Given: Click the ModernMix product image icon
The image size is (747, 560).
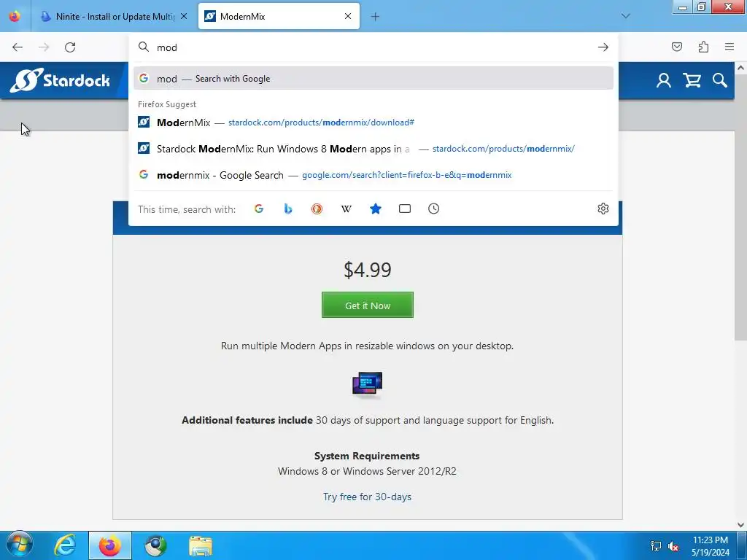Looking at the screenshot, I should [x=368, y=384].
